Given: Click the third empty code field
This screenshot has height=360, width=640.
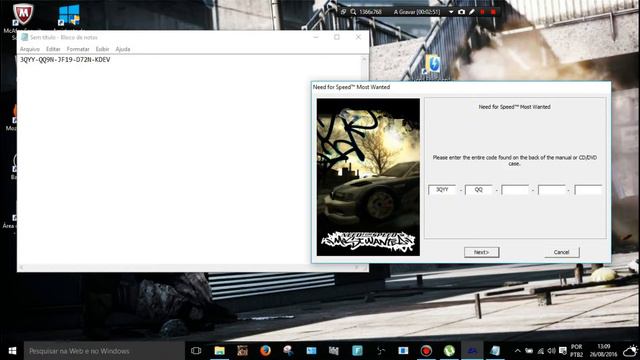Looking at the screenshot, I should (515, 190).
